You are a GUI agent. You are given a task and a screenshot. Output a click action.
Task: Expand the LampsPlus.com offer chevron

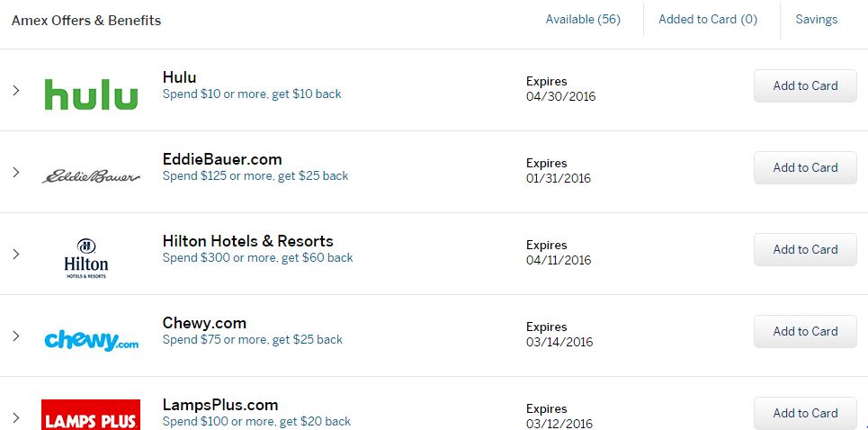coord(15,417)
